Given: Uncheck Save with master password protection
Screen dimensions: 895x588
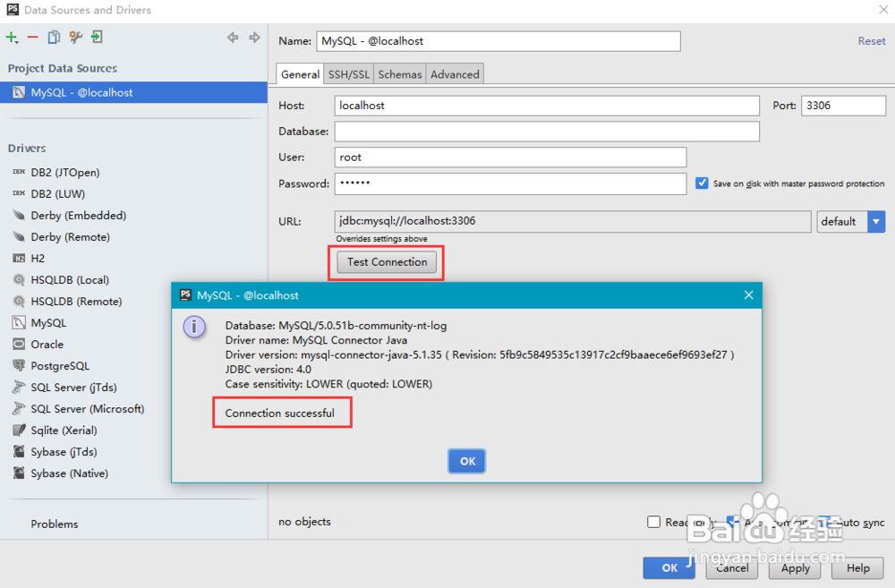Looking at the screenshot, I should pyautogui.click(x=702, y=183).
